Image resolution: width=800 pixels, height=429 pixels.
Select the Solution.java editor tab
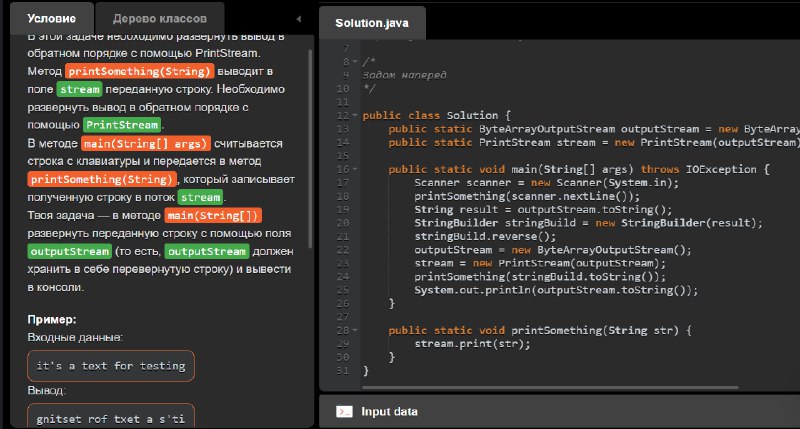(x=372, y=23)
